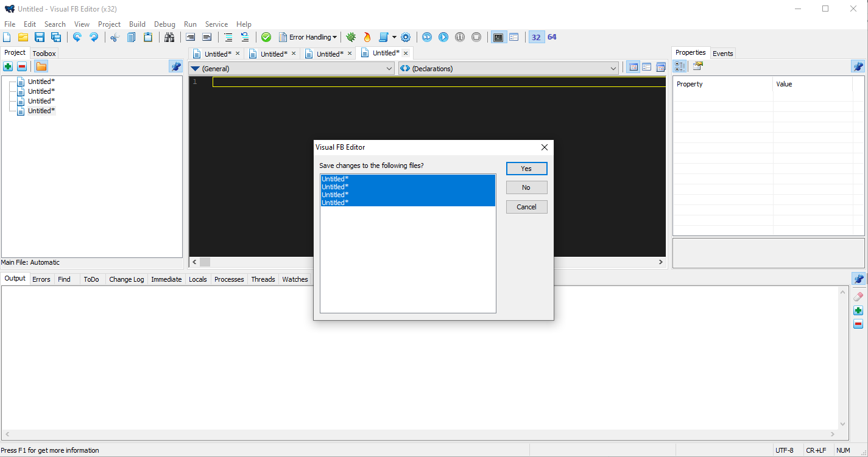The image size is (868, 457).
Task: Select CR+LF in the status bar
Action: [x=816, y=450]
